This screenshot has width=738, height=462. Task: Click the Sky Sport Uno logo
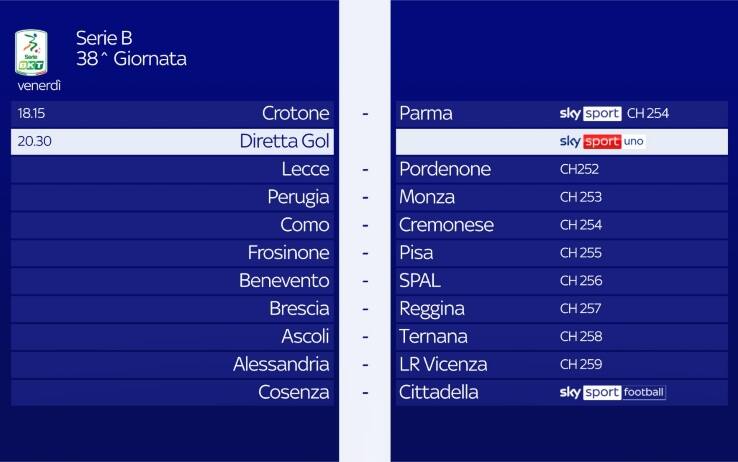click(602, 142)
